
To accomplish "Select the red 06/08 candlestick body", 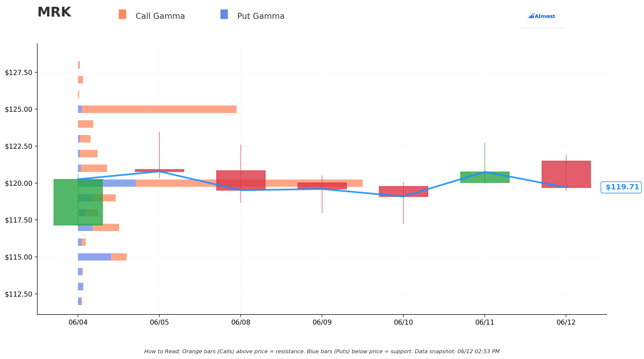I will pos(241,180).
